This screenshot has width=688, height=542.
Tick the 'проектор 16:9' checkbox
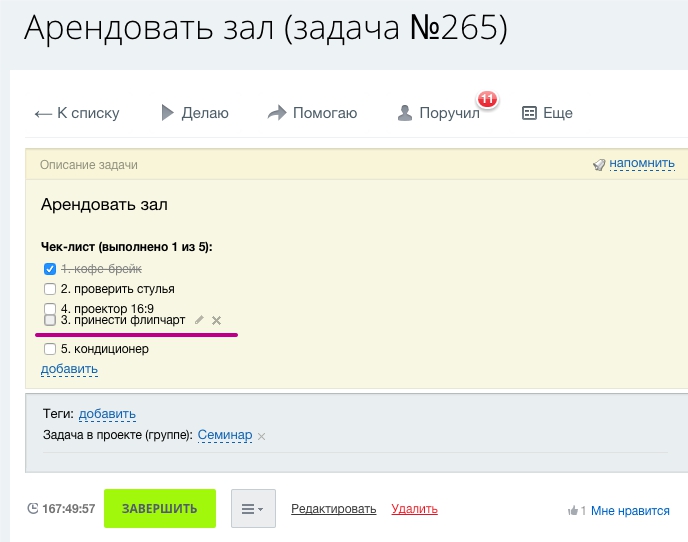50,308
